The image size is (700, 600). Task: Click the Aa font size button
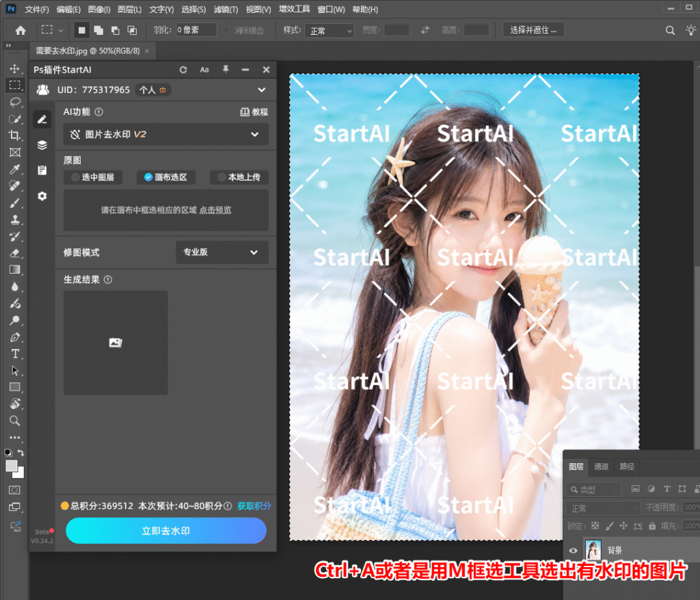(x=204, y=70)
